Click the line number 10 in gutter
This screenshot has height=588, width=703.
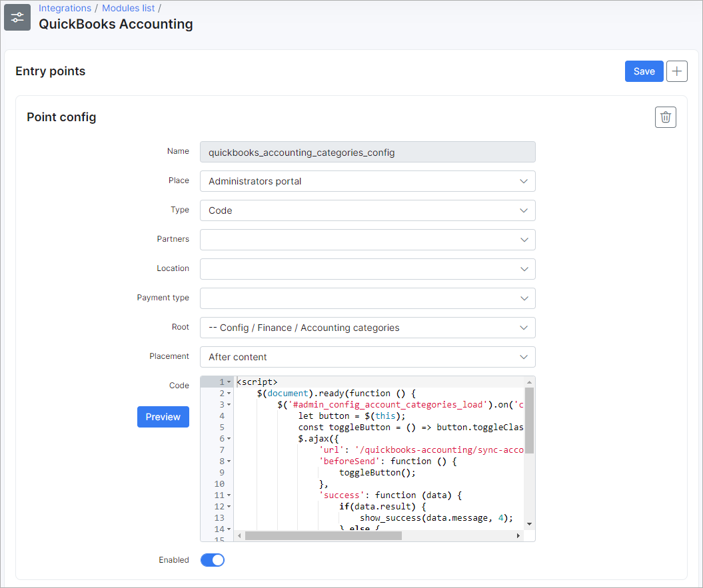pyautogui.click(x=219, y=484)
